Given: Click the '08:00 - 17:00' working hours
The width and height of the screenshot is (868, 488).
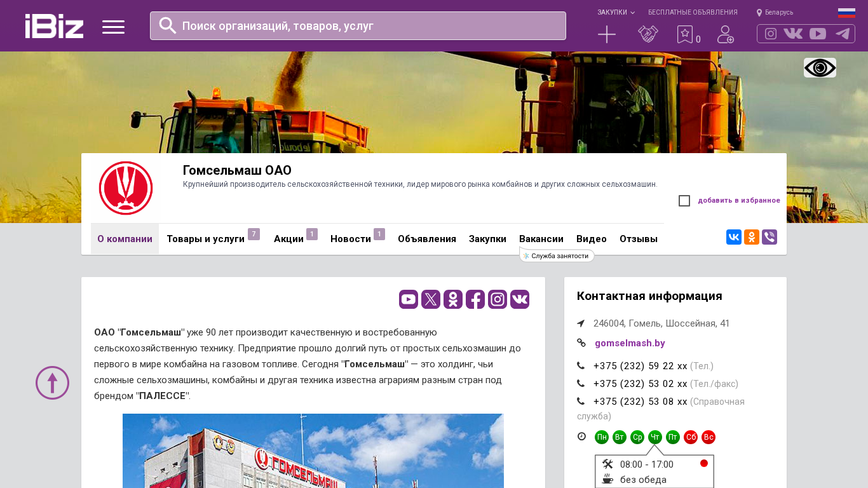Looking at the screenshot, I should (647, 464).
